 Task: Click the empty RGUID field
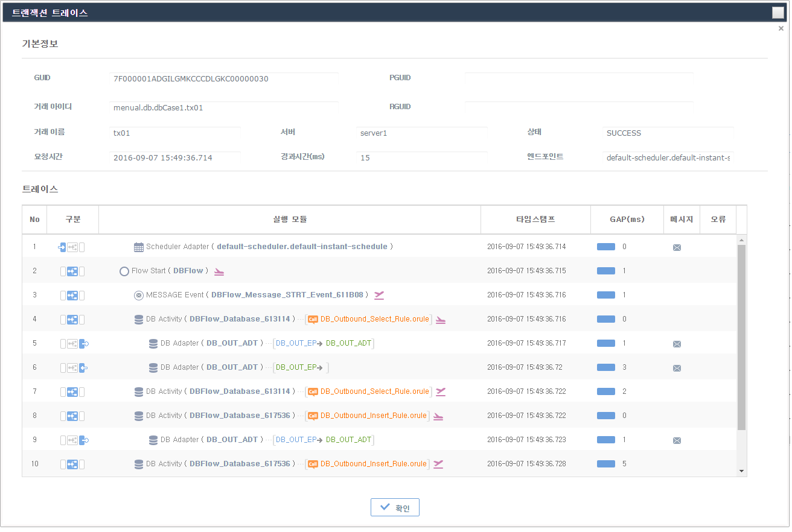pos(579,108)
